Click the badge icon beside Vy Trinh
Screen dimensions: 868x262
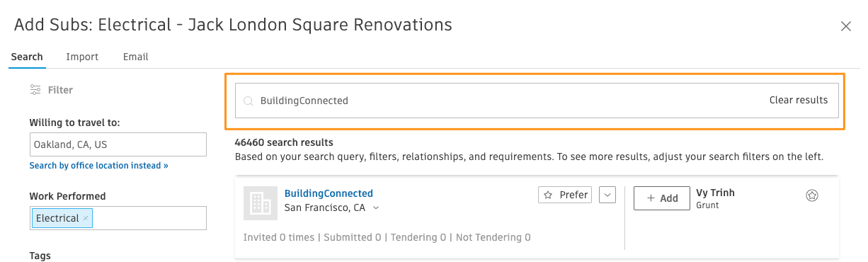pyautogui.click(x=812, y=195)
